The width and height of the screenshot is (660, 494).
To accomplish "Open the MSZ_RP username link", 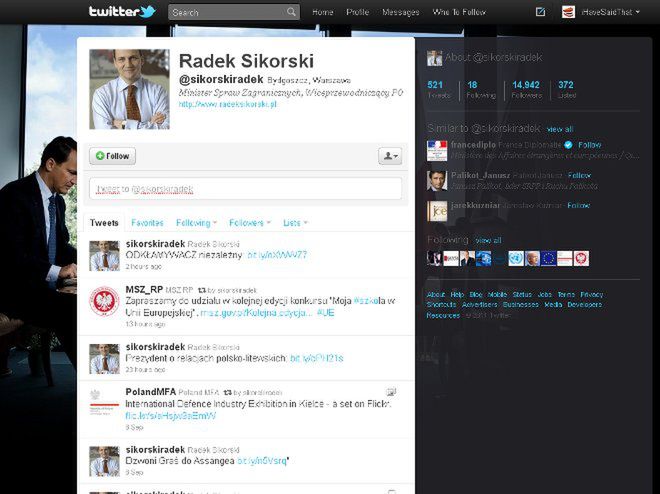I will click(x=144, y=289).
